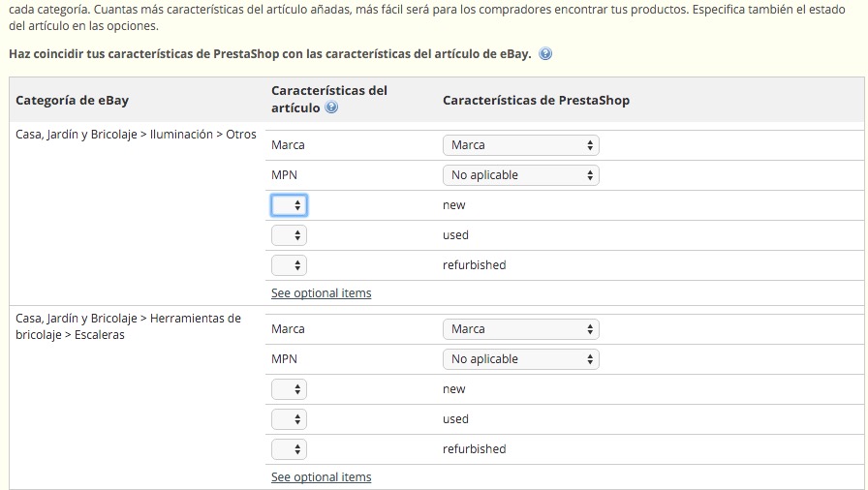
Task: Open MPN dropdown for Iluminación > Otros
Action: click(521, 175)
